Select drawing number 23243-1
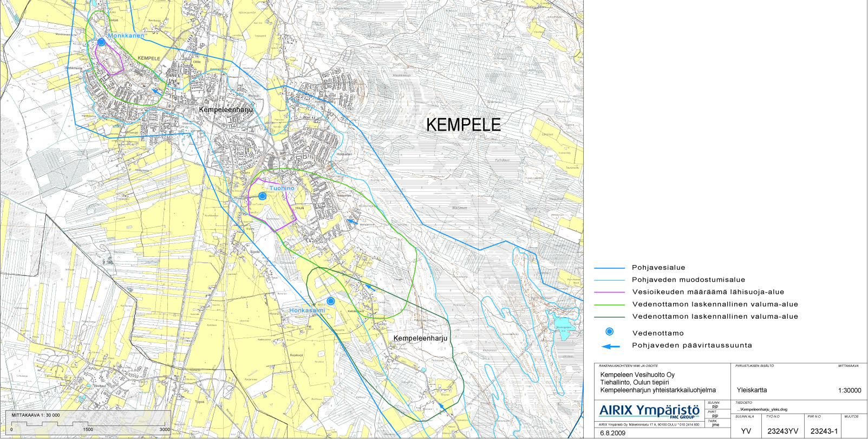 (824, 431)
